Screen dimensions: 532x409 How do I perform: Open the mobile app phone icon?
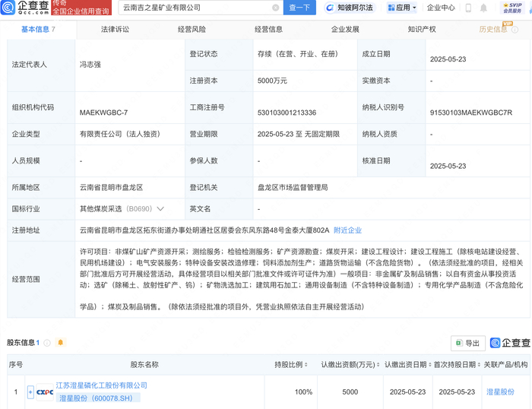coord(467,8)
